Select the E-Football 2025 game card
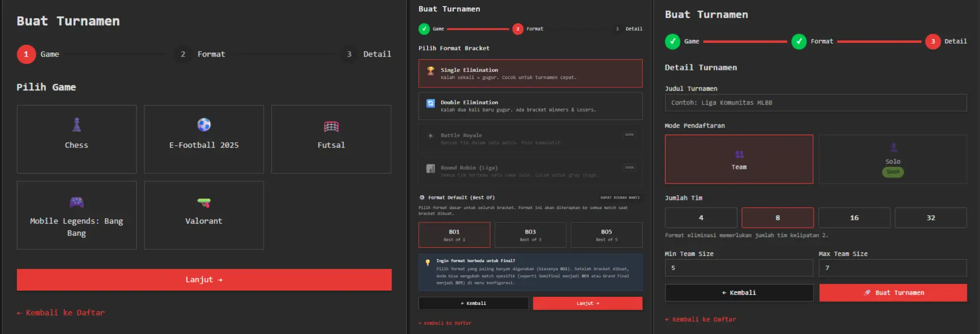The height and width of the screenshot is (334, 980). click(x=204, y=139)
